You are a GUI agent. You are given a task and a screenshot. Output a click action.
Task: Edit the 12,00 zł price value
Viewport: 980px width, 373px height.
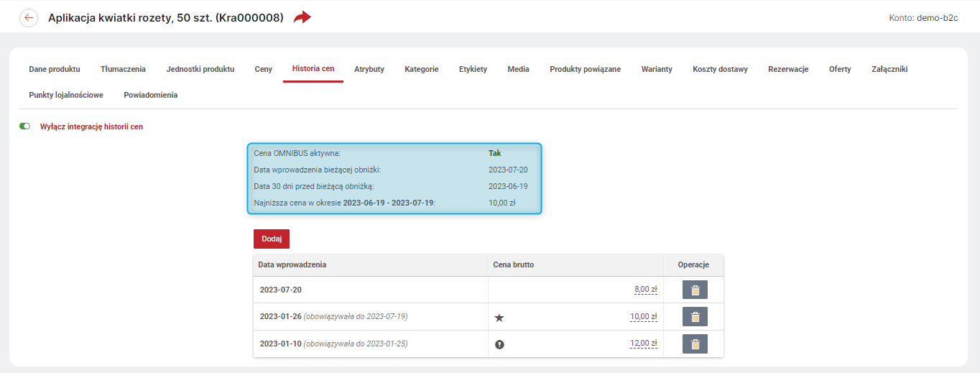click(x=643, y=344)
